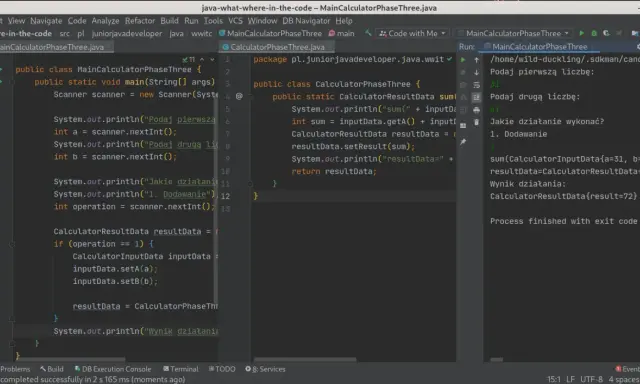Open the Services tool window
Image resolution: width=640 pixels, height=384 pixels.
click(x=265, y=369)
